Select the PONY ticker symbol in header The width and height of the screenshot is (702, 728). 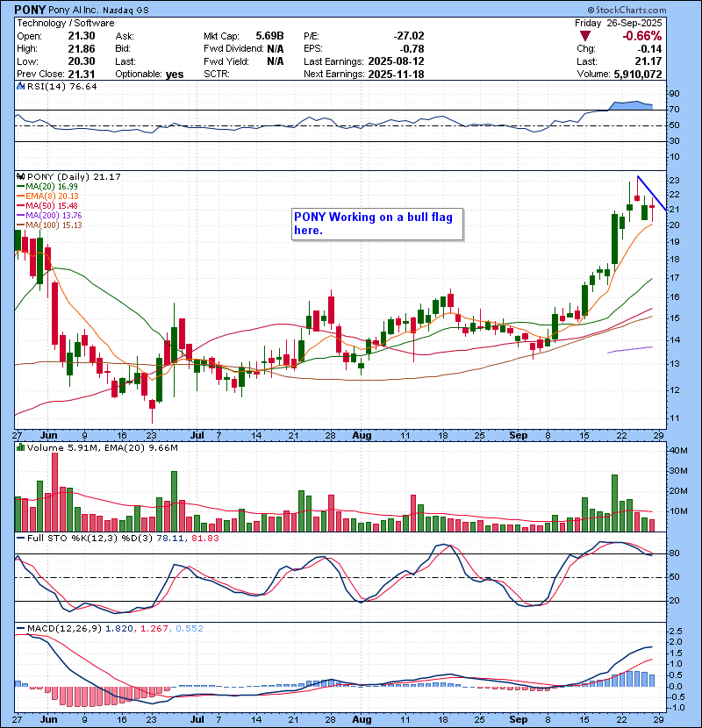30,10
